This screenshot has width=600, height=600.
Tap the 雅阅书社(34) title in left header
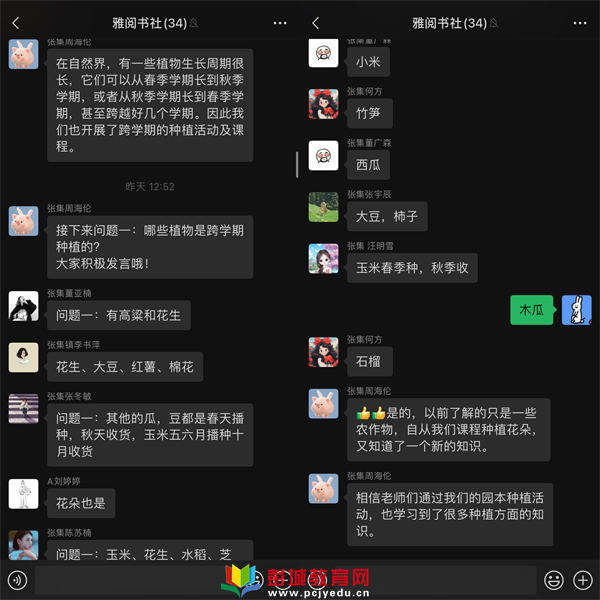click(x=149, y=23)
